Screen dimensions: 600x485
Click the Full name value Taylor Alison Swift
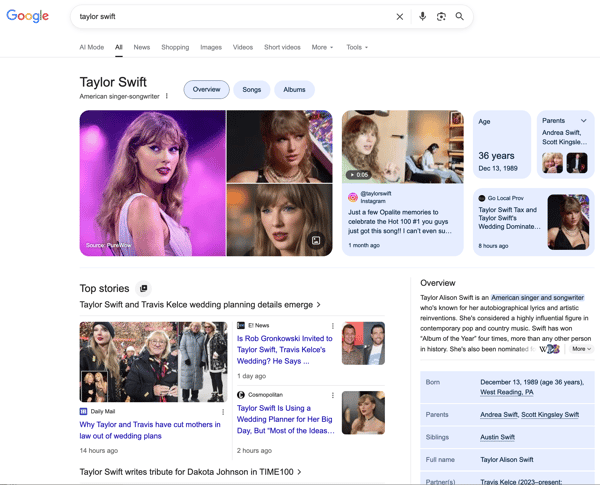507,460
